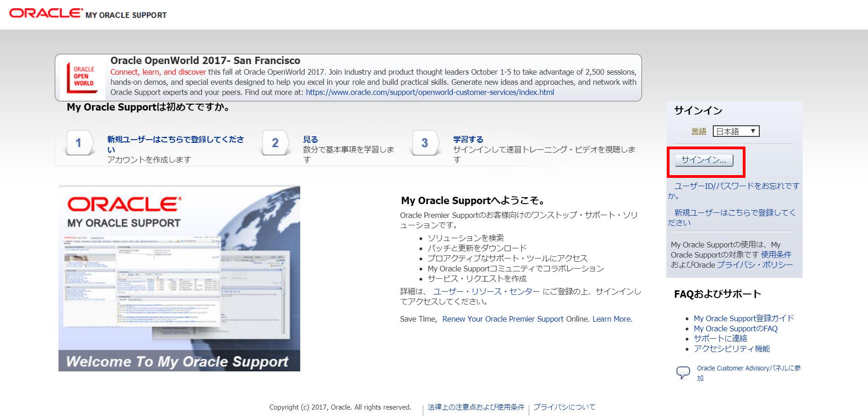
Task: Click the Welcome To My Oracle Support image
Action: pos(179,278)
